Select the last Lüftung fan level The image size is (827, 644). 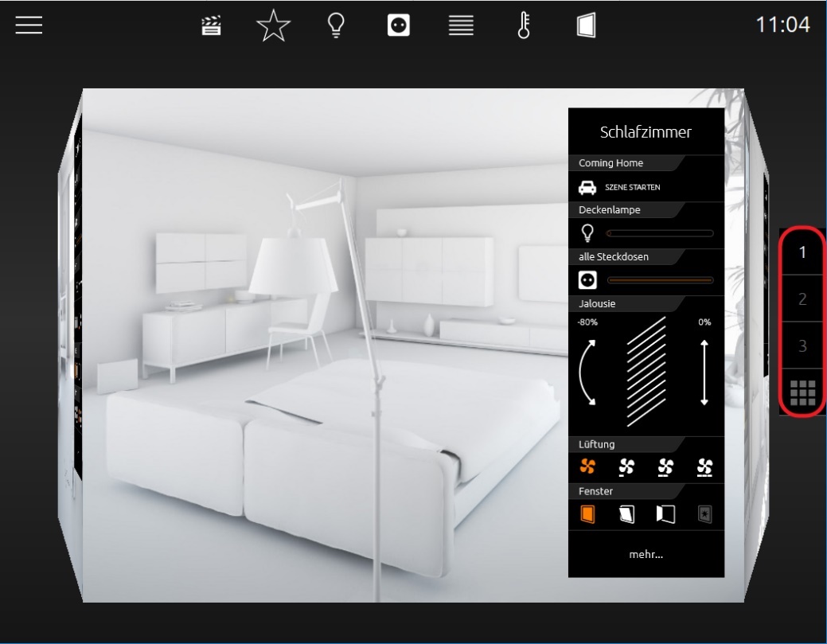tap(704, 467)
